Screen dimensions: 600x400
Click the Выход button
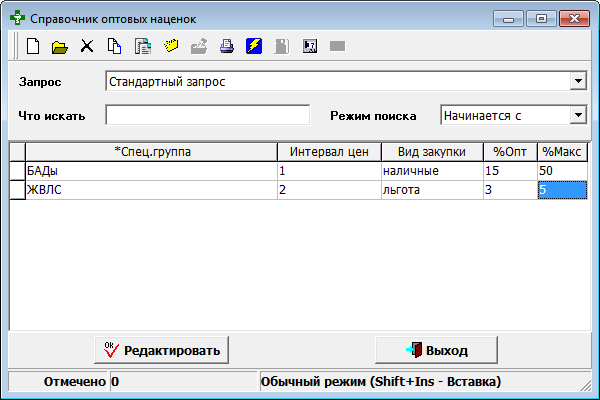click(x=436, y=350)
